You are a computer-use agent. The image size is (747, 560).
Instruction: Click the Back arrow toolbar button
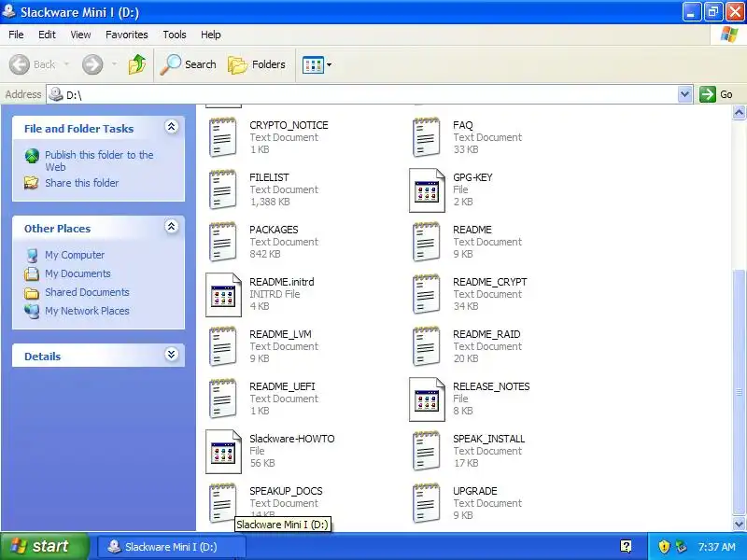click(33, 64)
